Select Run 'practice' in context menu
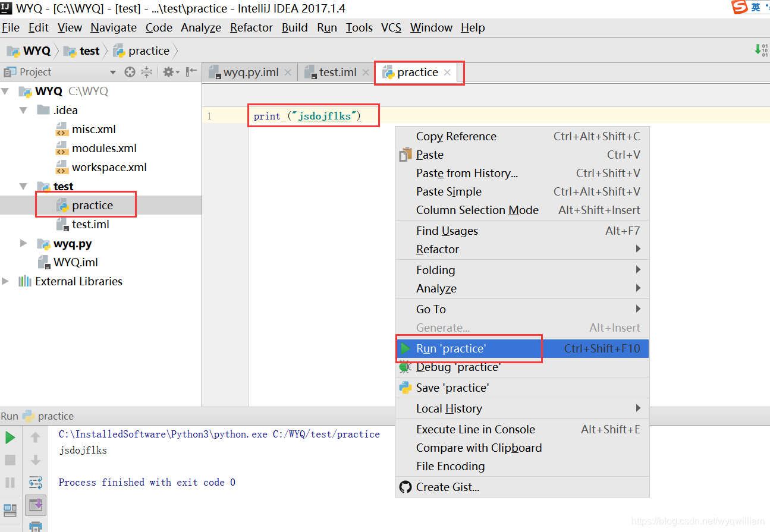This screenshot has height=532, width=770. point(522,349)
